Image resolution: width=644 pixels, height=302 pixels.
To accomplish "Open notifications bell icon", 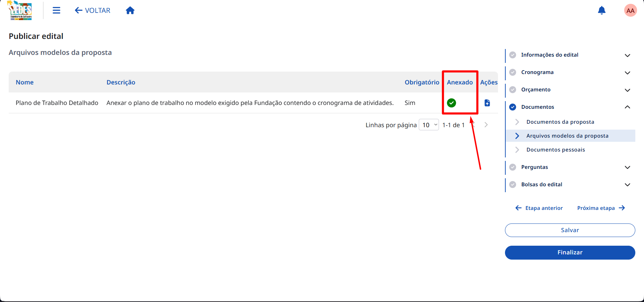I will point(602,10).
